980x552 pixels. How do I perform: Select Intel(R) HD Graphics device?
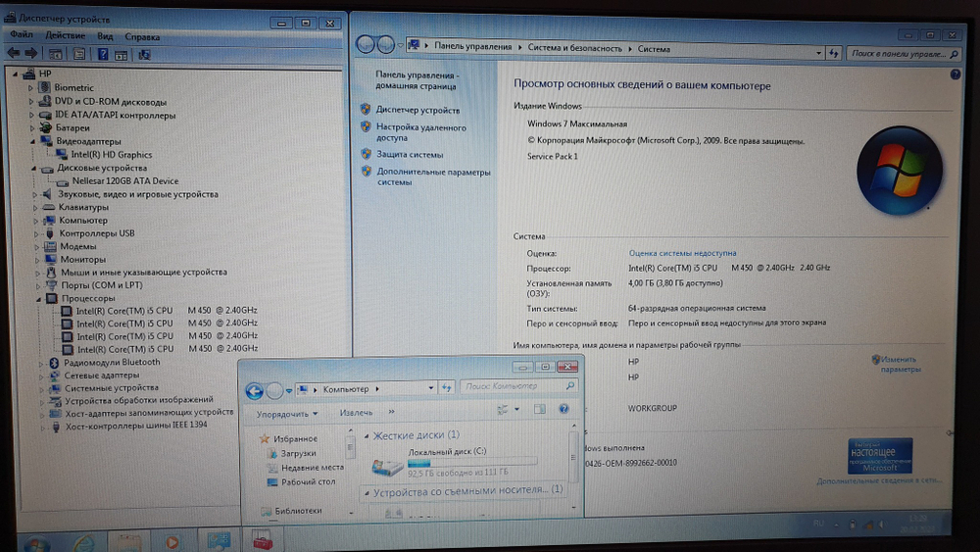(112, 154)
